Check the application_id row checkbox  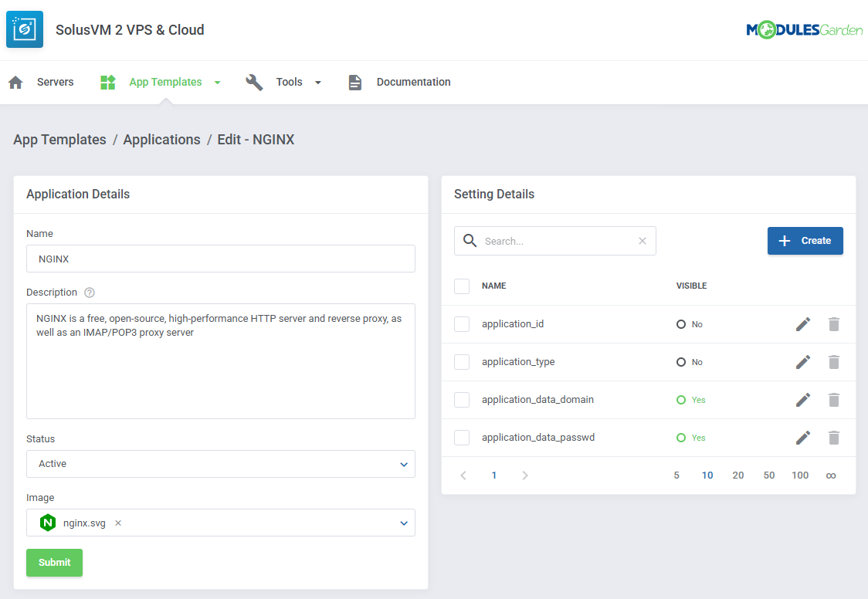[462, 324]
